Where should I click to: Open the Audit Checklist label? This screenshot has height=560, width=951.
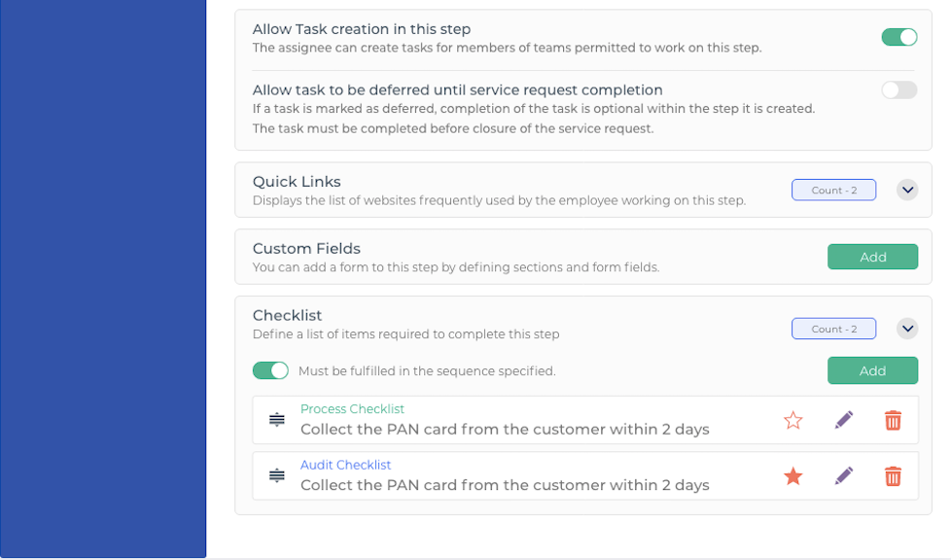pos(346,465)
